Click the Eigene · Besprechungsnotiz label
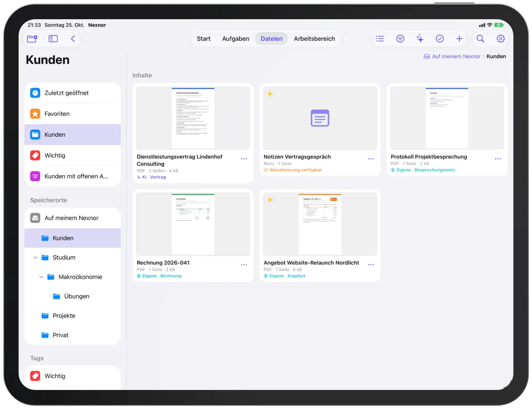The height and width of the screenshot is (408, 532). tap(423, 170)
